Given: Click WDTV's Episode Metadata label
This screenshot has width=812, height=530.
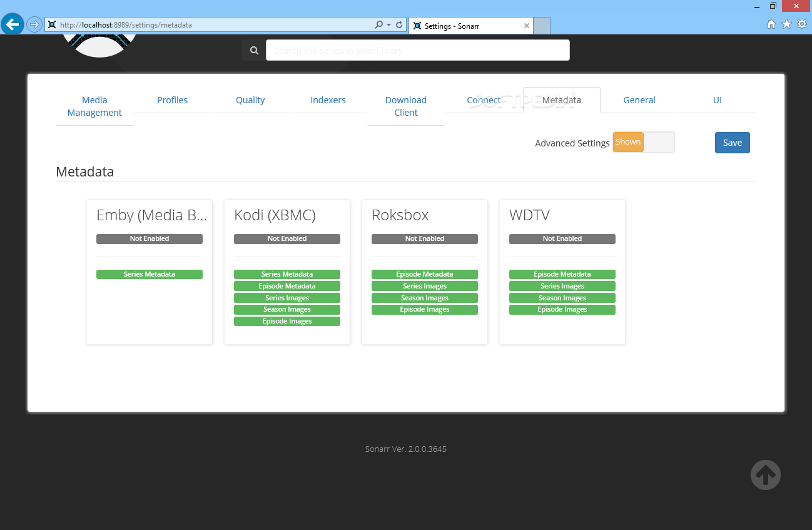Looking at the screenshot, I should pyautogui.click(x=562, y=274).
